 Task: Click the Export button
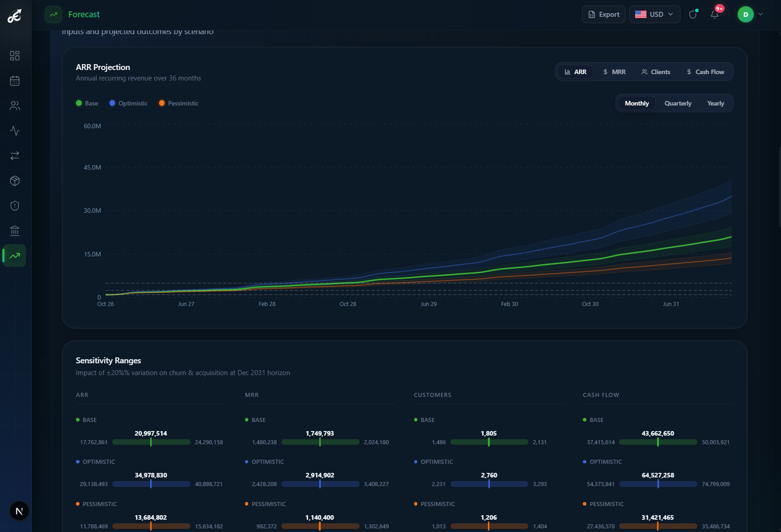click(x=604, y=15)
